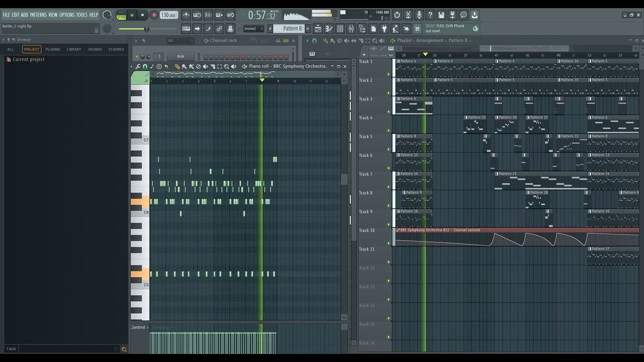Toggle multilink to controllers hat icon

tap(230, 29)
